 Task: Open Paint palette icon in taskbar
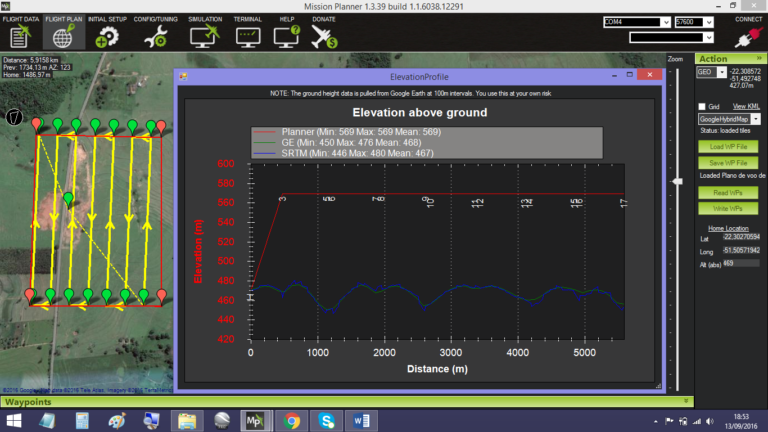(117, 421)
